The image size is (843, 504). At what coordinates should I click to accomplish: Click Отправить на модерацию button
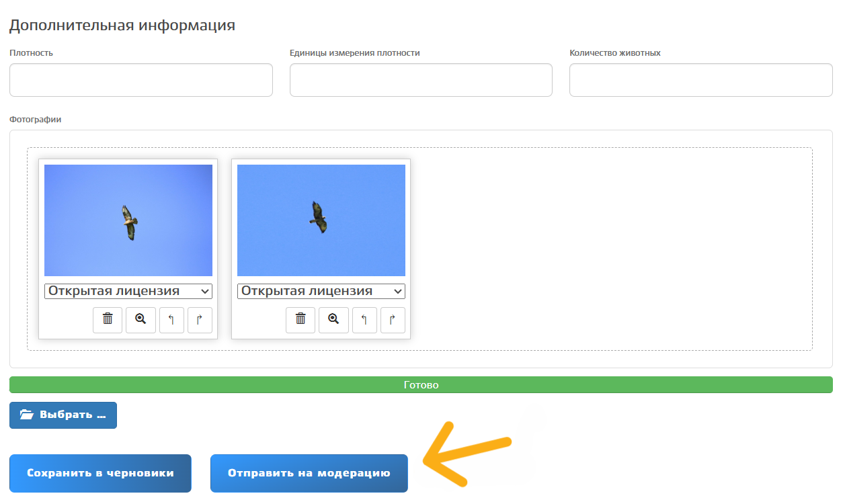tap(309, 473)
